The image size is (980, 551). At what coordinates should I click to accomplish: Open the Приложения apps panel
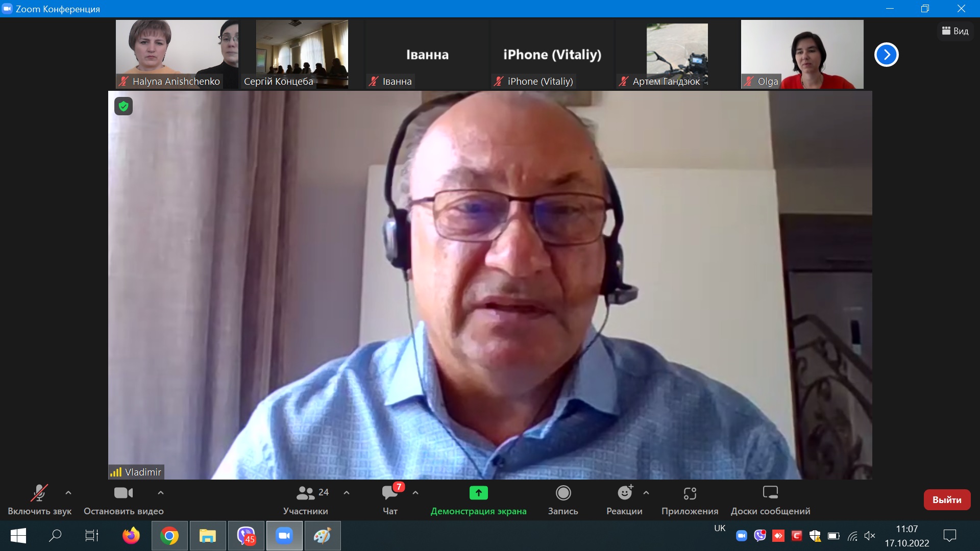tap(690, 500)
